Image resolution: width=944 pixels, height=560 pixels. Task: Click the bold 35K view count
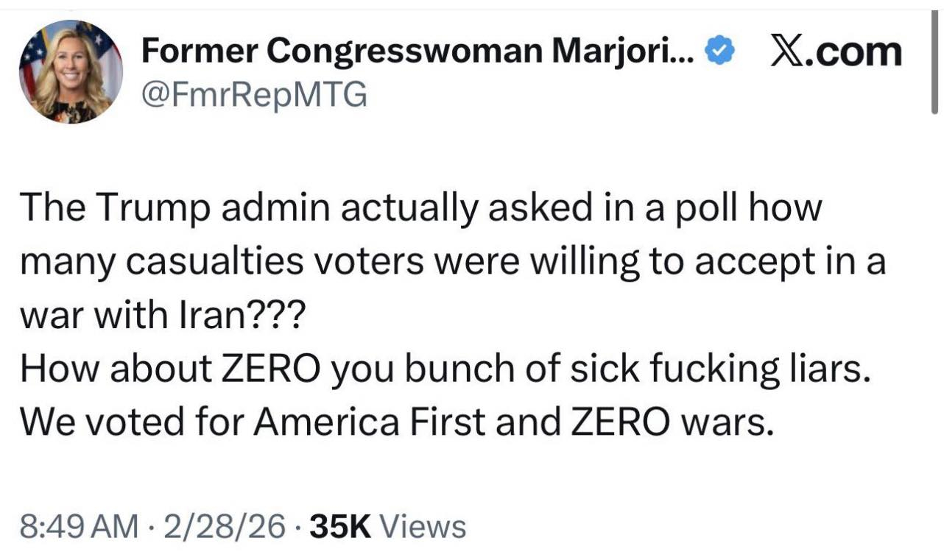pyautogui.click(x=341, y=526)
